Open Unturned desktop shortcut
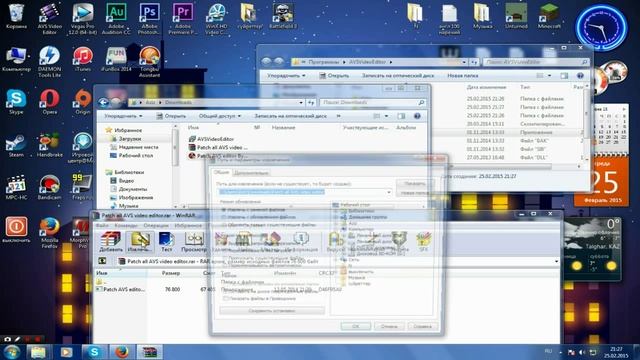The height and width of the screenshot is (360, 640). [516, 16]
